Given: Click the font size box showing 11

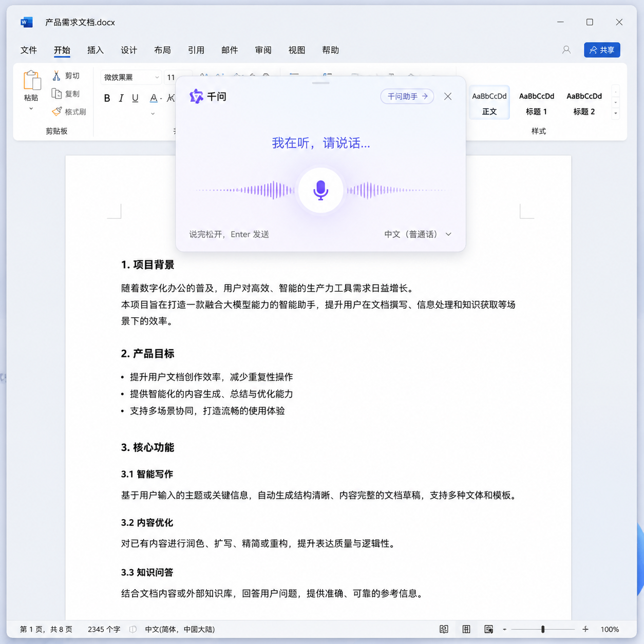Looking at the screenshot, I should click(171, 77).
